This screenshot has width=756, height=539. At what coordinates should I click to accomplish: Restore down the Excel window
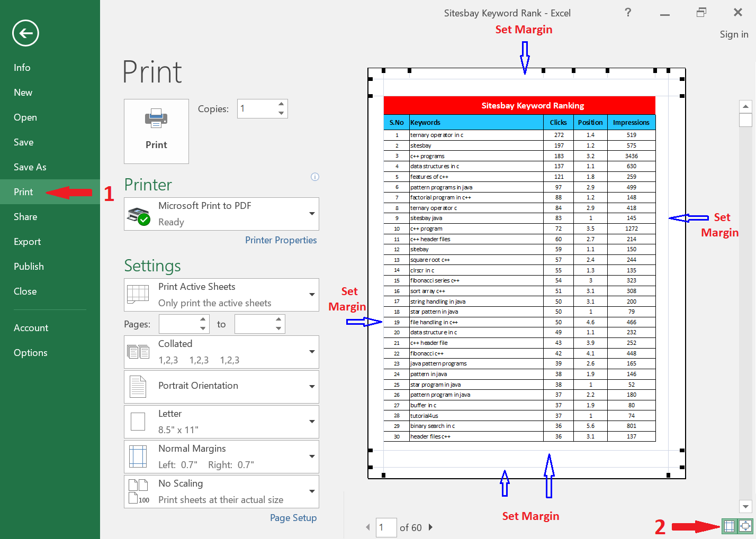point(701,12)
